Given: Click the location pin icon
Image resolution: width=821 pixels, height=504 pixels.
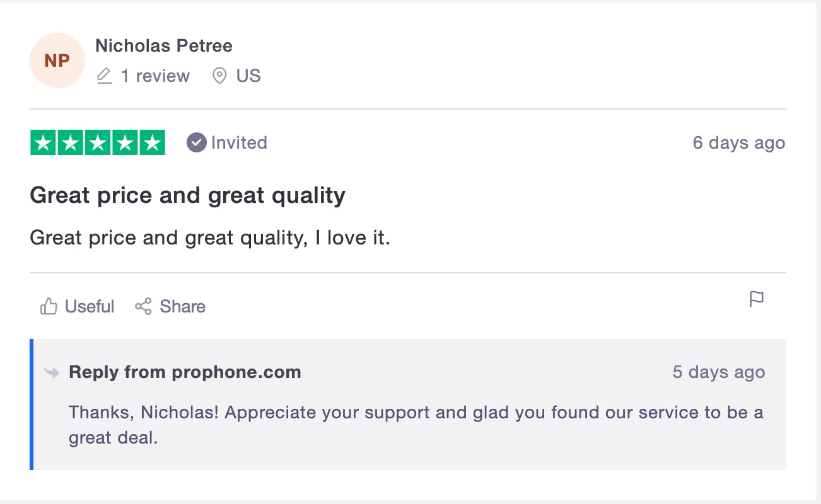Looking at the screenshot, I should pos(219,76).
